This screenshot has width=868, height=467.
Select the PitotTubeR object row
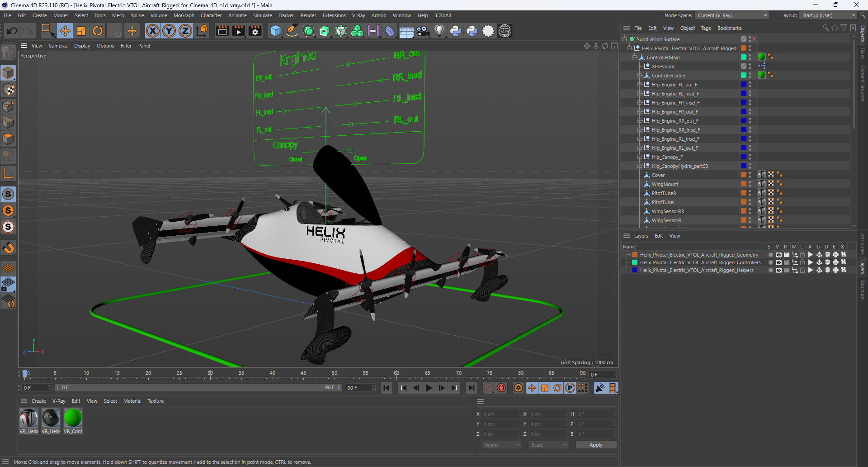(x=664, y=193)
